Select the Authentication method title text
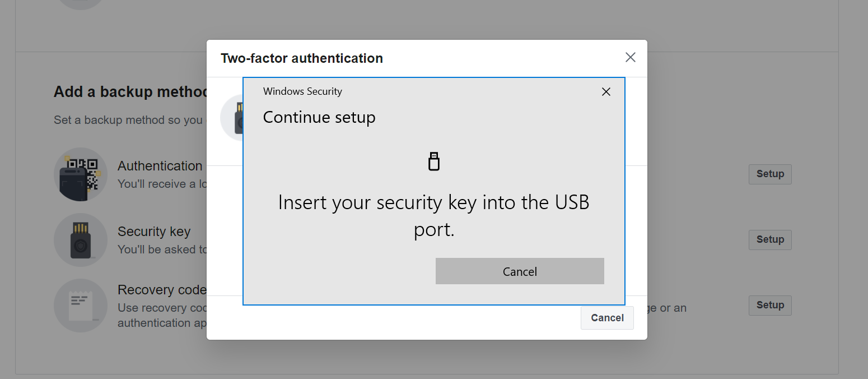The width and height of the screenshot is (868, 379). coord(160,166)
